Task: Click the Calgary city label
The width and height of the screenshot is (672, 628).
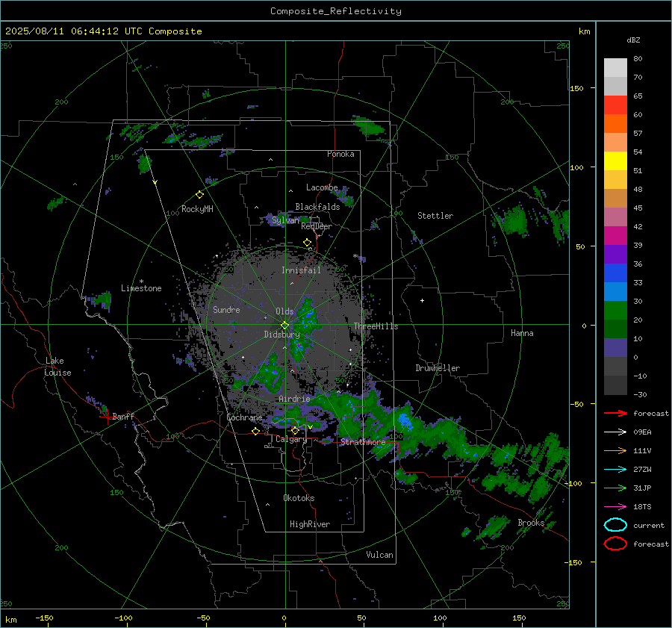Action: [x=291, y=439]
